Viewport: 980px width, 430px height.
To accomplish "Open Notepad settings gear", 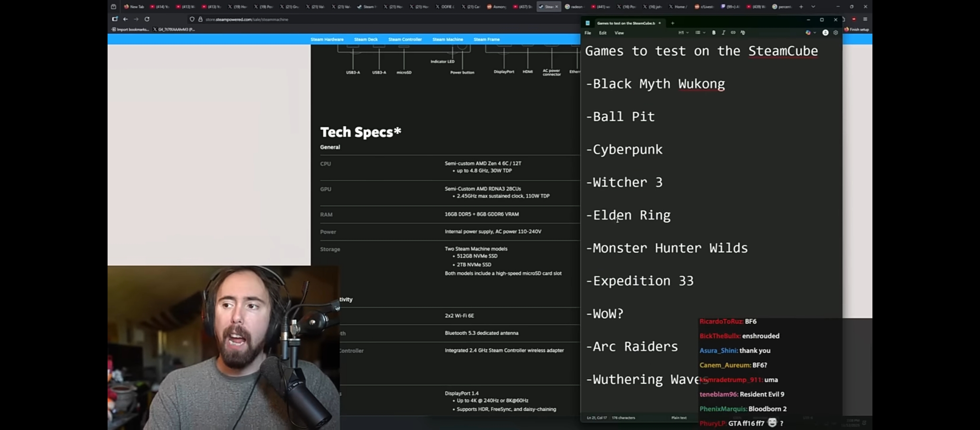I will pos(836,33).
